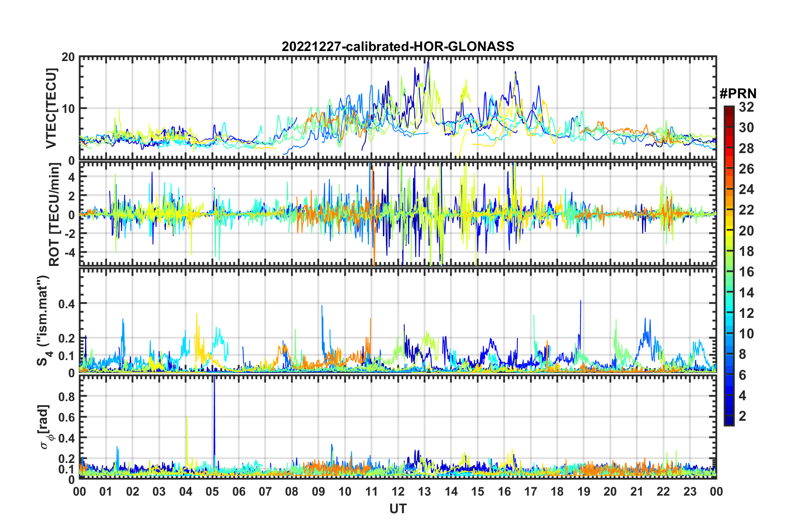
Task: Click x-axis hour tick label 09
Action: (x=318, y=491)
